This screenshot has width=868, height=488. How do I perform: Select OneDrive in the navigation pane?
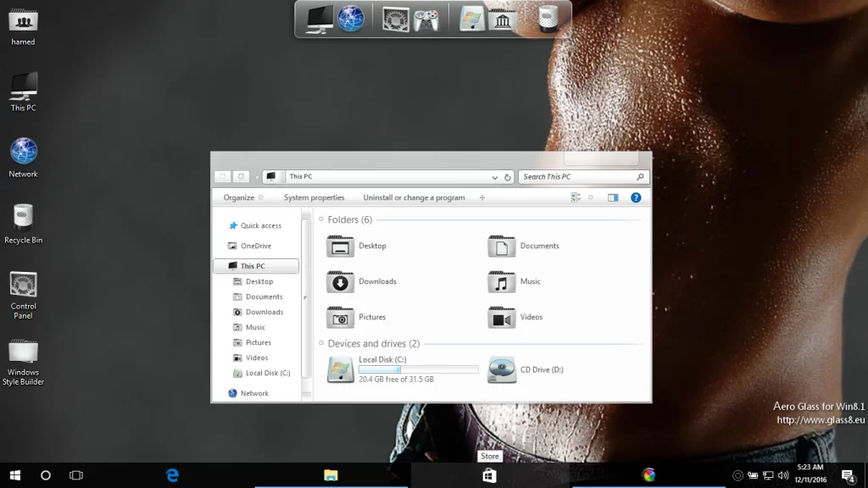[x=255, y=246]
